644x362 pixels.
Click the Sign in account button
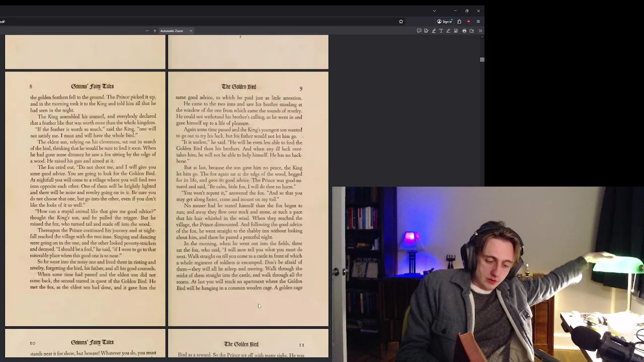tap(445, 22)
